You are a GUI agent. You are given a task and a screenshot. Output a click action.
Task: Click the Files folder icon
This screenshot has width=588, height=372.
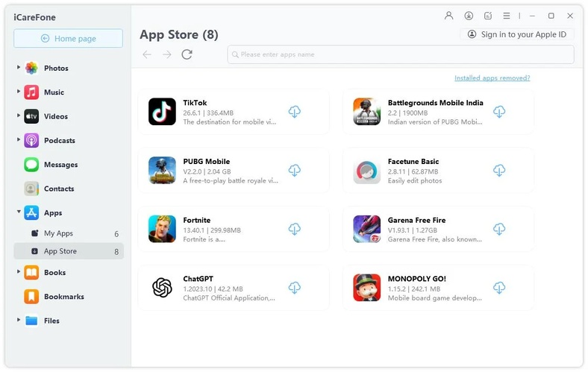(x=31, y=321)
